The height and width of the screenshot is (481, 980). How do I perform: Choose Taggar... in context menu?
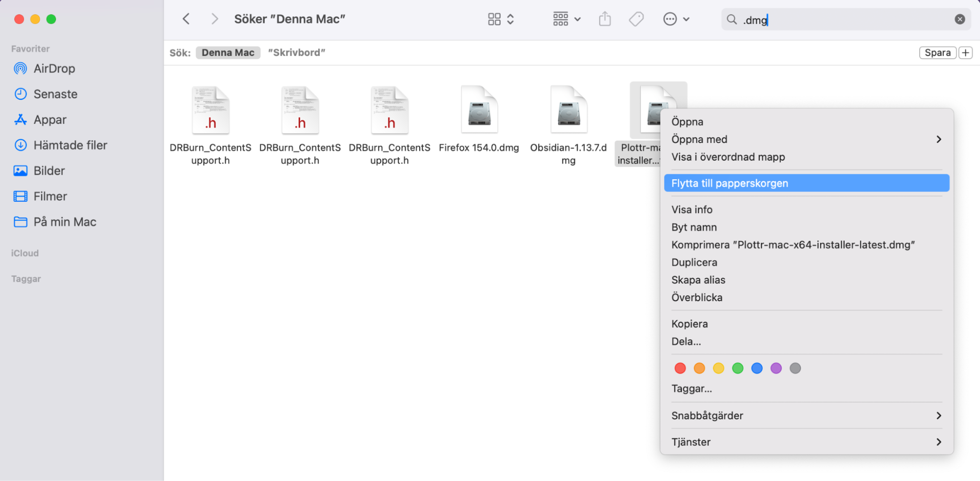806,389
